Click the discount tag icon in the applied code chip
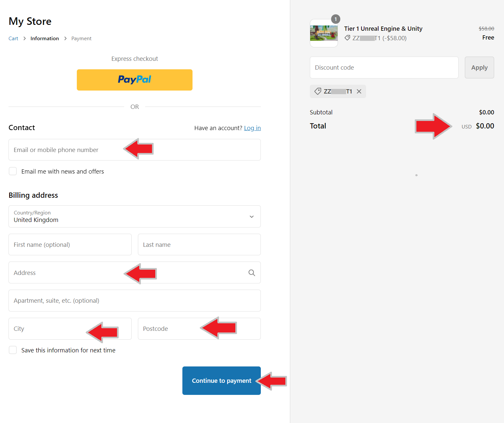 tap(317, 92)
